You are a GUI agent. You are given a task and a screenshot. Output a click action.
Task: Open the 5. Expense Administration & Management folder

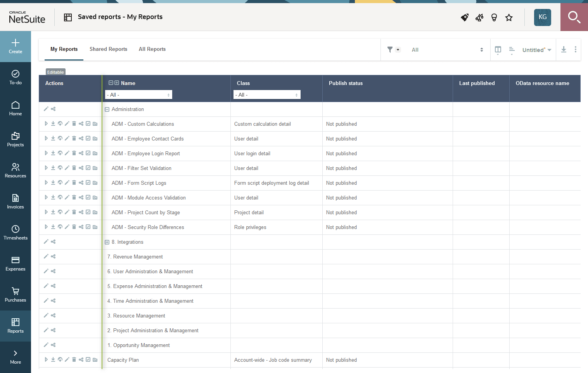(155, 286)
